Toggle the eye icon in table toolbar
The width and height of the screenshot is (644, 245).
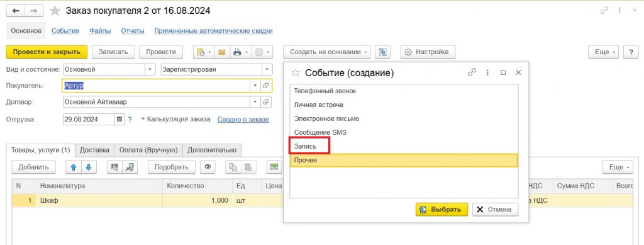tap(208, 167)
